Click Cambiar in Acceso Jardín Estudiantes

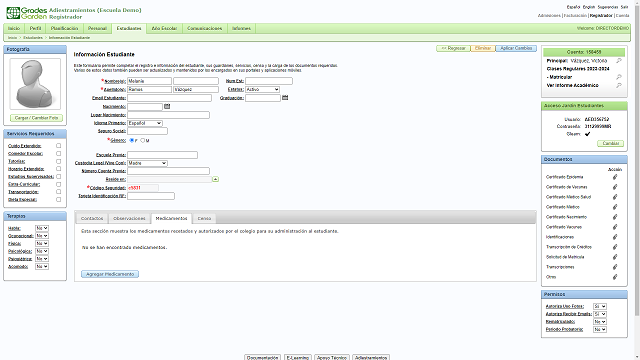[611, 143]
